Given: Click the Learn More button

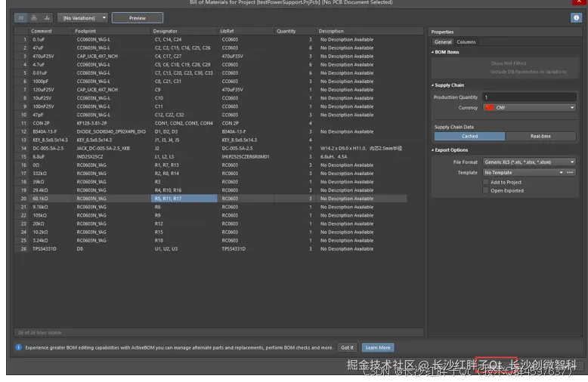Looking at the screenshot, I should pyautogui.click(x=378, y=347).
